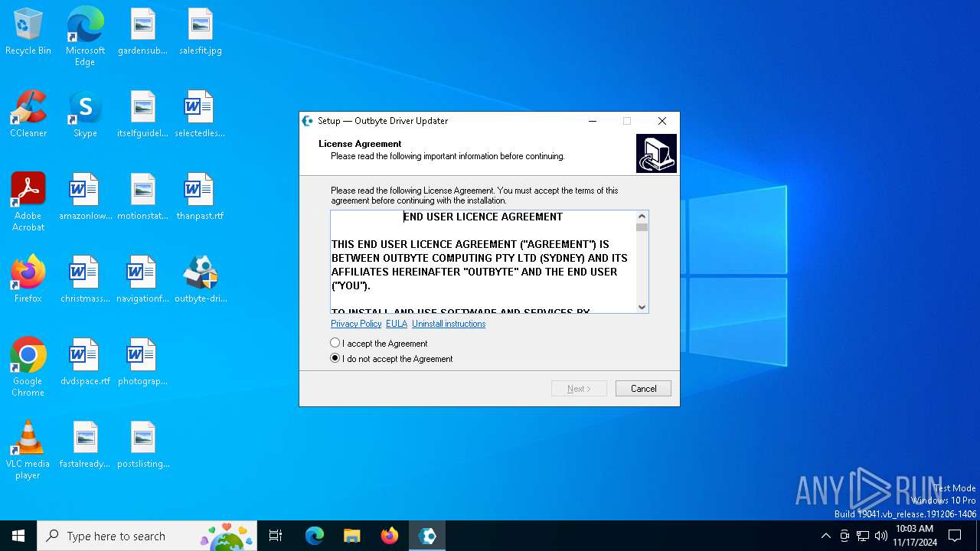The image size is (980, 551).
Task: Open the Recycle Bin desktop icon
Action: coord(28,32)
